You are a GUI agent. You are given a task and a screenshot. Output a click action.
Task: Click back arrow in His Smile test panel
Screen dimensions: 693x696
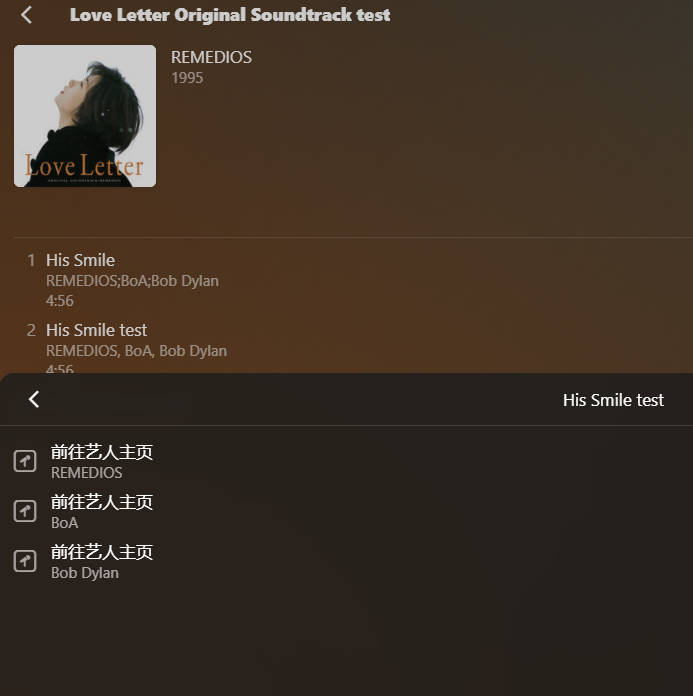click(34, 399)
